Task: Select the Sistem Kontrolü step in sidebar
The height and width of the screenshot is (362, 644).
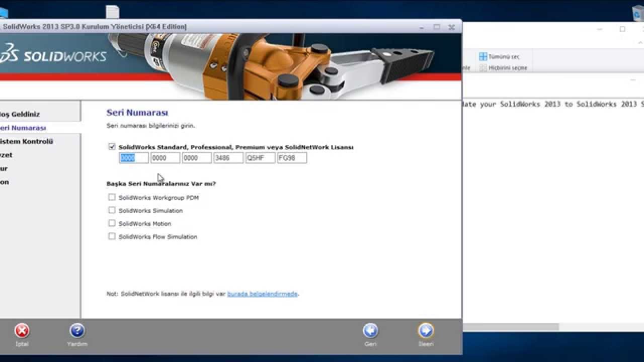Action: [26, 141]
